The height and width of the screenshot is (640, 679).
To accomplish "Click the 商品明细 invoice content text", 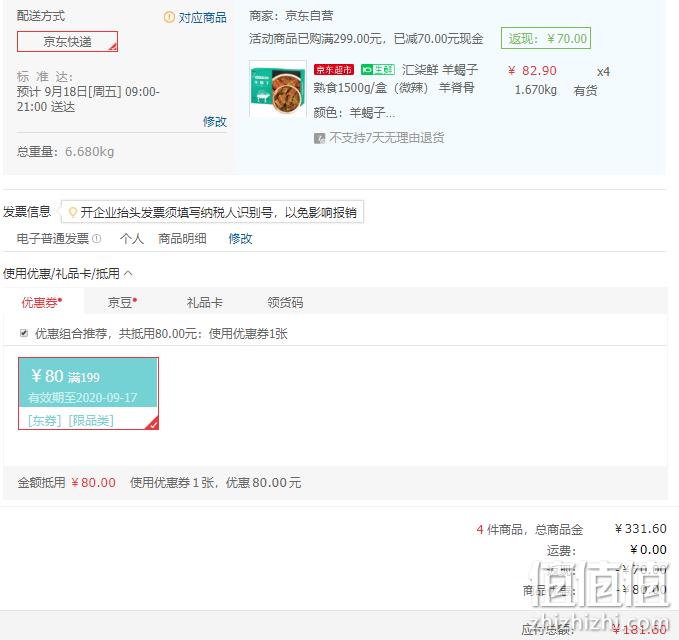I will click(182, 238).
